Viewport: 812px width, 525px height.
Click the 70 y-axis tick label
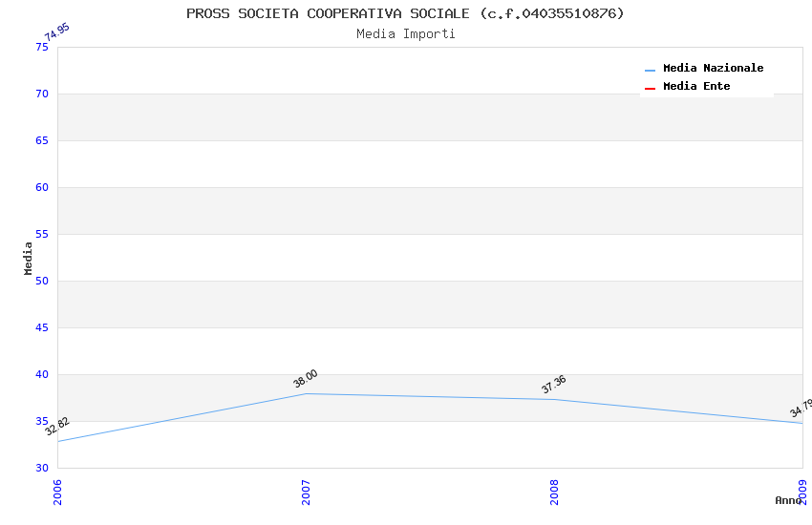(x=42, y=94)
